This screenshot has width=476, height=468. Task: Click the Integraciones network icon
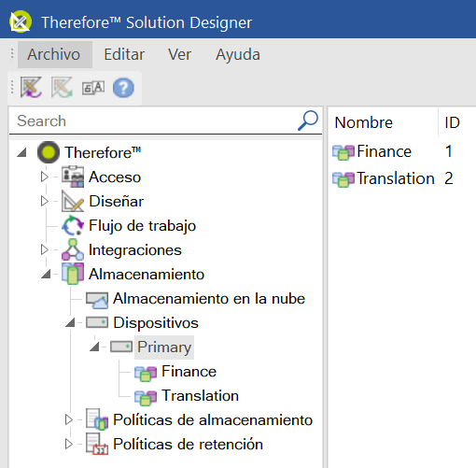(73, 249)
